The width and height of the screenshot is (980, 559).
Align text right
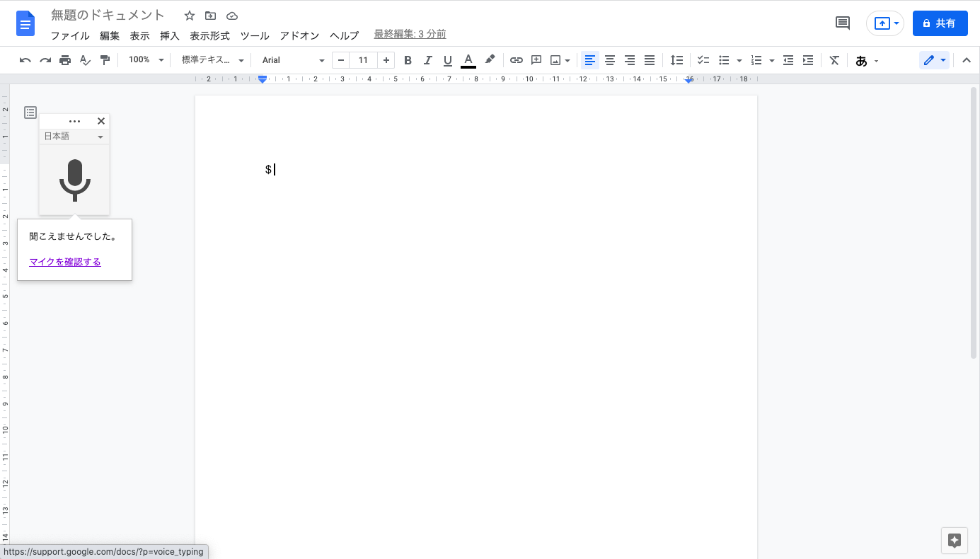pos(630,60)
